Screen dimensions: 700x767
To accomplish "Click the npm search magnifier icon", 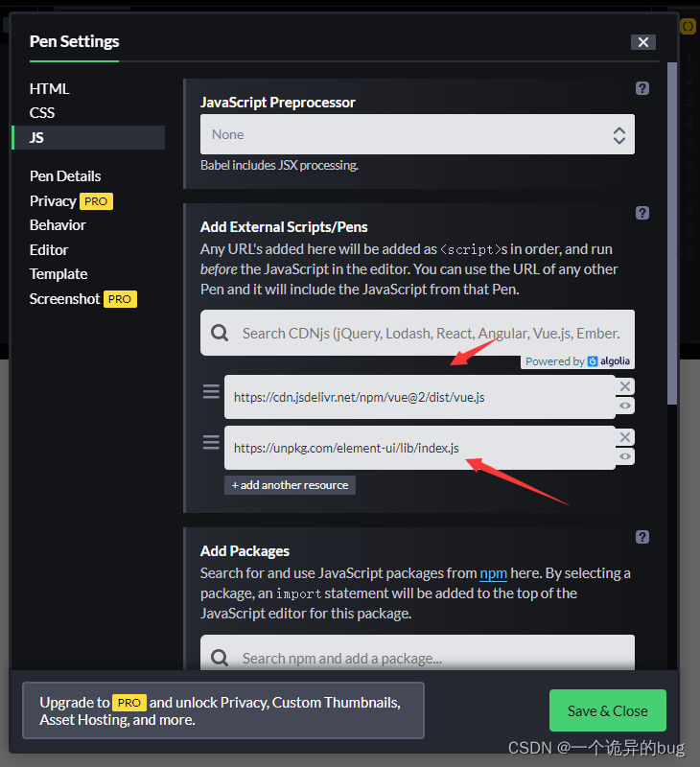I will (220, 658).
